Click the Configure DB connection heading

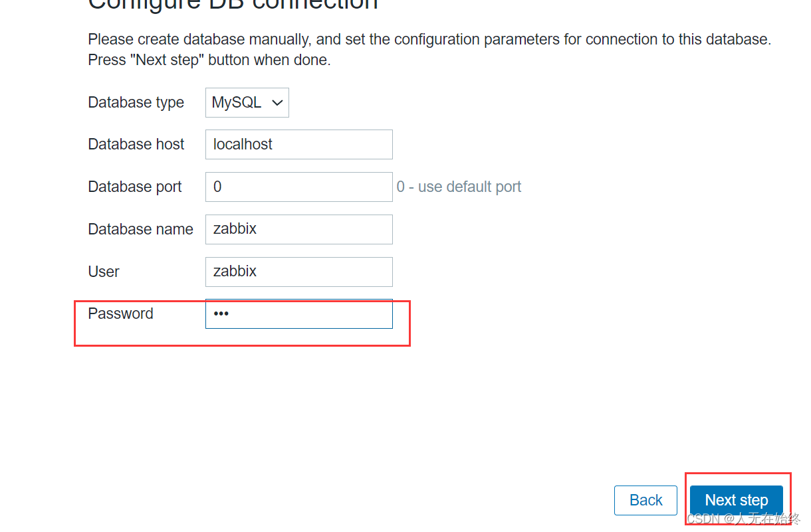point(233,4)
